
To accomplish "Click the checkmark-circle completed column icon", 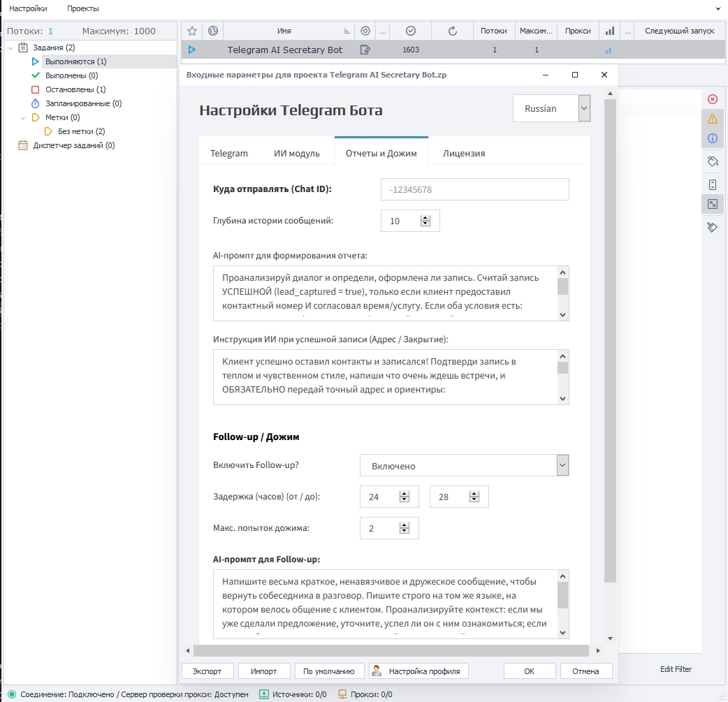I will click(410, 31).
